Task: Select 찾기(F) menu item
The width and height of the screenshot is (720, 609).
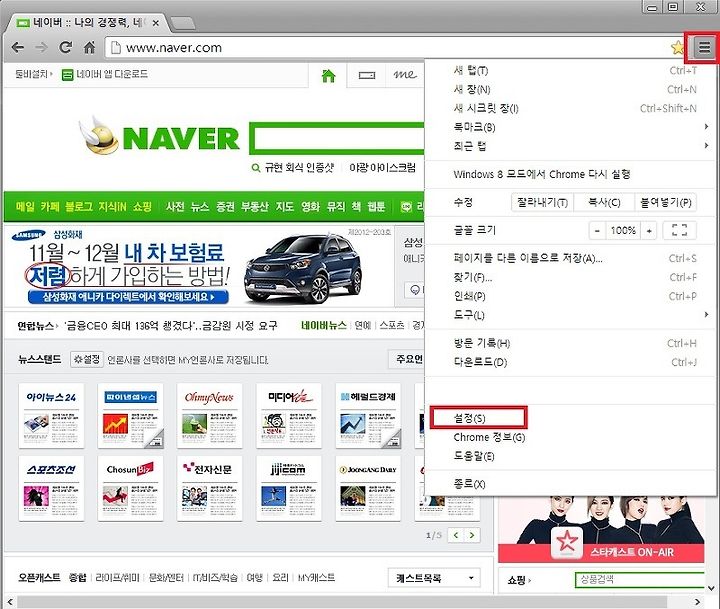Action: click(569, 277)
